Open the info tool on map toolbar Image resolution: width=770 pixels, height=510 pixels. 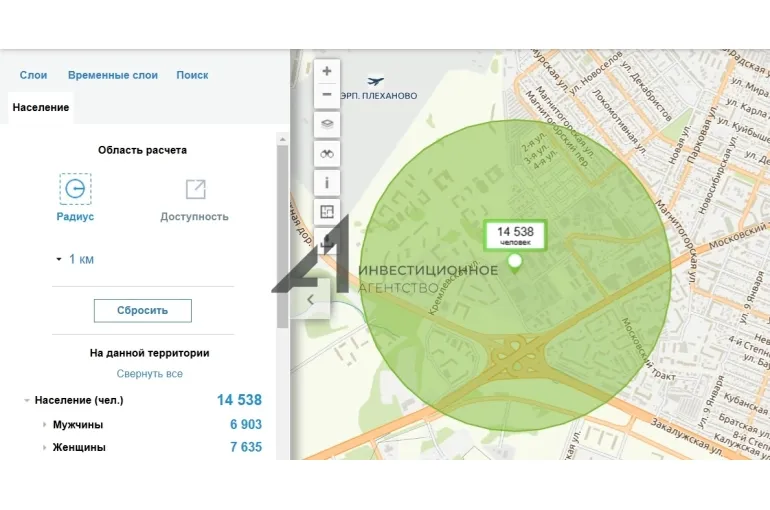click(x=327, y=183)
